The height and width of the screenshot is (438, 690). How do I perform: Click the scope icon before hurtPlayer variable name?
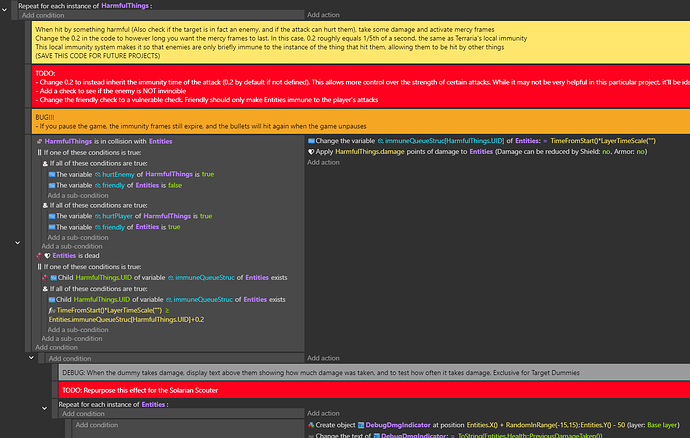pos(98,216)
